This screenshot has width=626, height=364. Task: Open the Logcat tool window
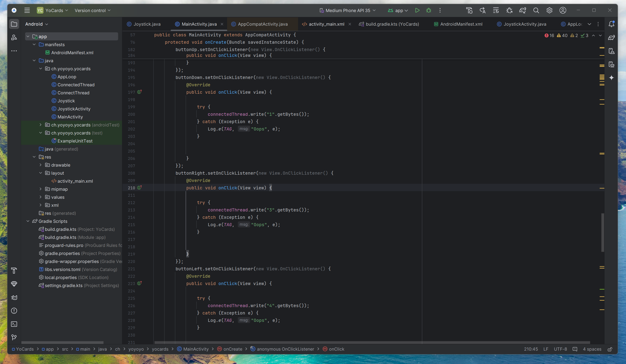14,297
